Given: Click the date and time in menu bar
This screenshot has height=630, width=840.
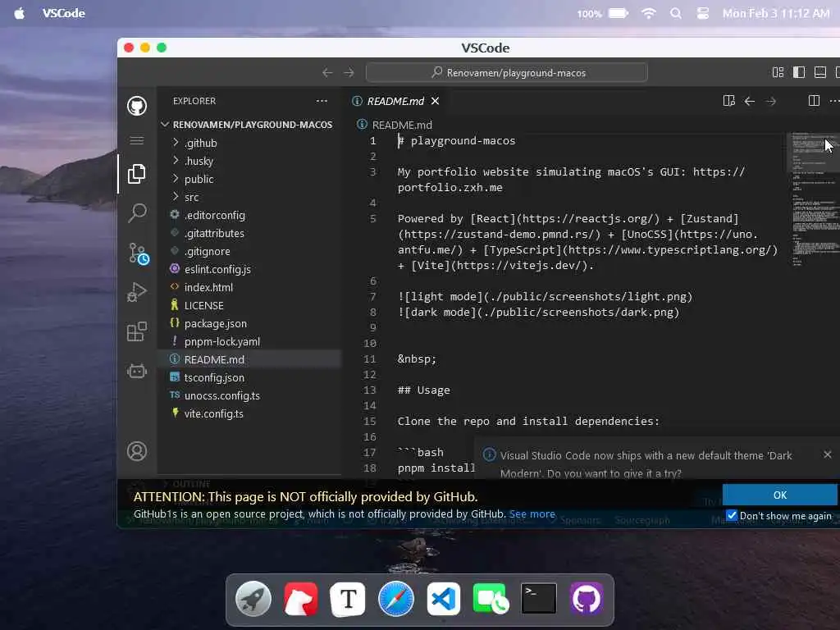Looking at the screenshot, I should (776, 13).
